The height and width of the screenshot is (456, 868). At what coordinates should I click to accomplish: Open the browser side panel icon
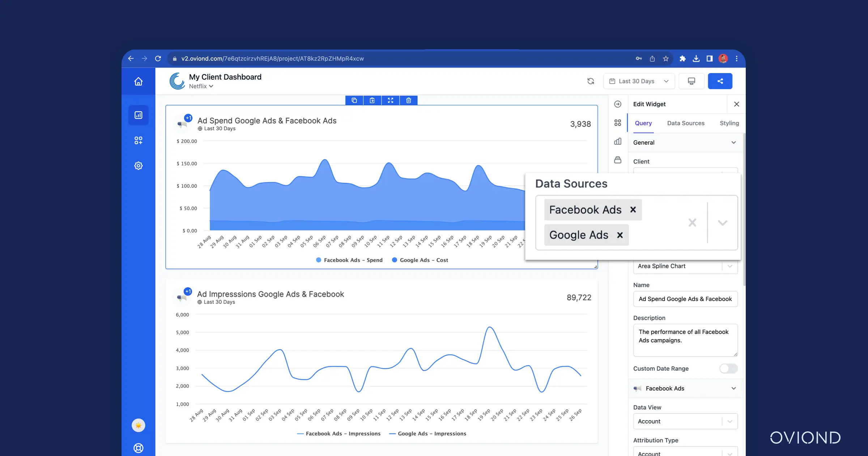pos(710,59)
